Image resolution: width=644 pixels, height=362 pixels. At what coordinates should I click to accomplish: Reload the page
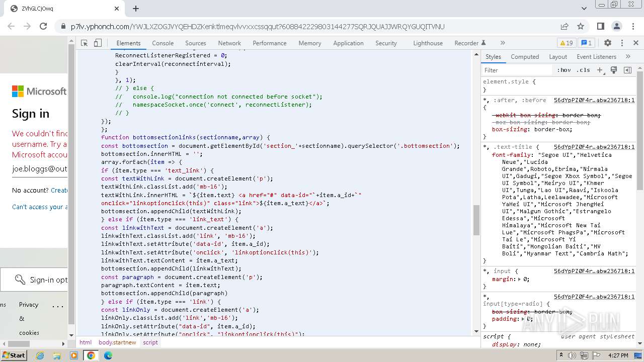click(43, 27)
